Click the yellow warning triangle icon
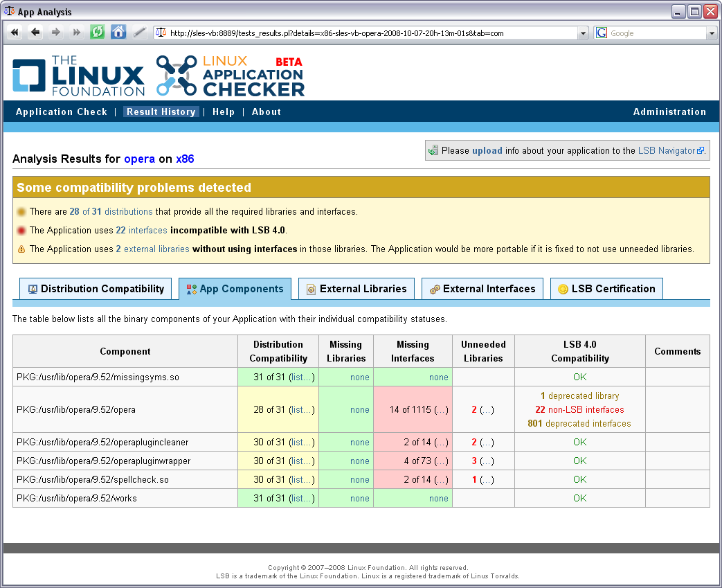 (21, 249)
